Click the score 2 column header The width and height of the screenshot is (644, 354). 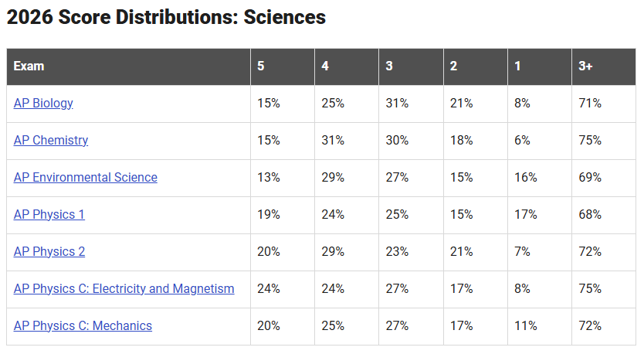coord(476,66)
